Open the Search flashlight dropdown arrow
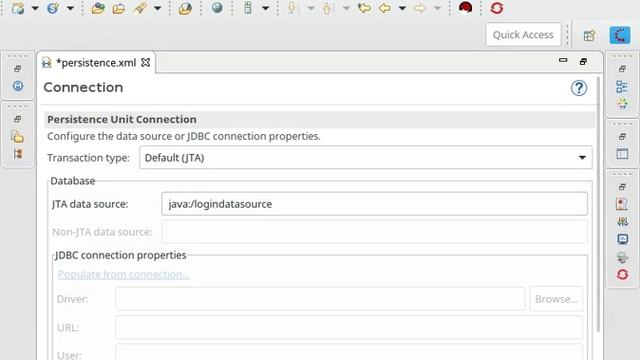The image size is (640, 360). tap(158, 8)
